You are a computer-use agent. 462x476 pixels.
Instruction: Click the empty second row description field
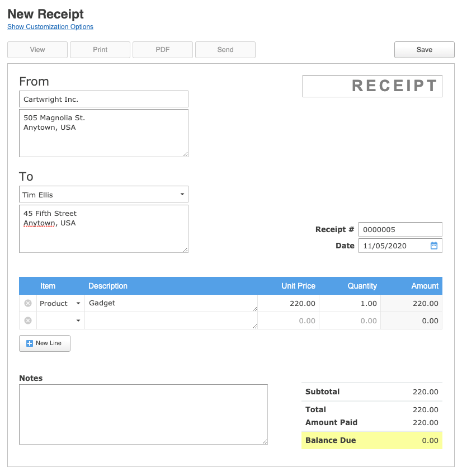(x=171, y=321)
